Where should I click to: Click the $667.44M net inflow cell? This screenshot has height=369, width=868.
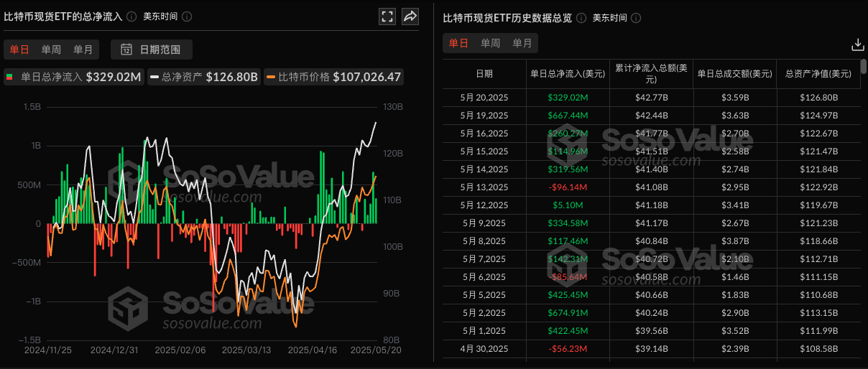pyautogui.click(x=568, y=115)
